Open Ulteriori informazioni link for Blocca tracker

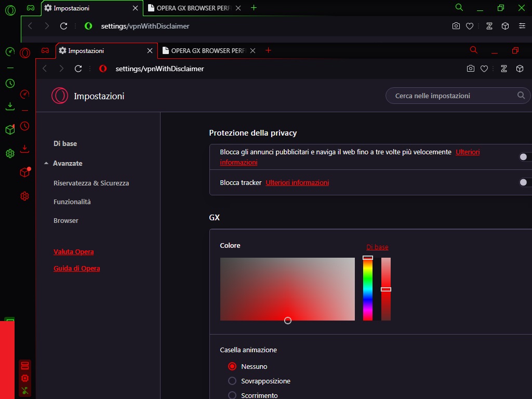click(x=297, y=182)
